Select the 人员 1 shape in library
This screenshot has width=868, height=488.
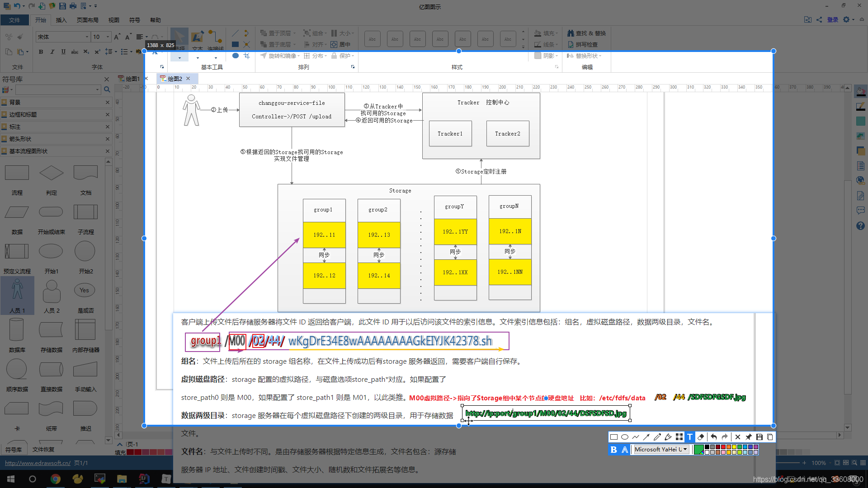tap(17, 296)
